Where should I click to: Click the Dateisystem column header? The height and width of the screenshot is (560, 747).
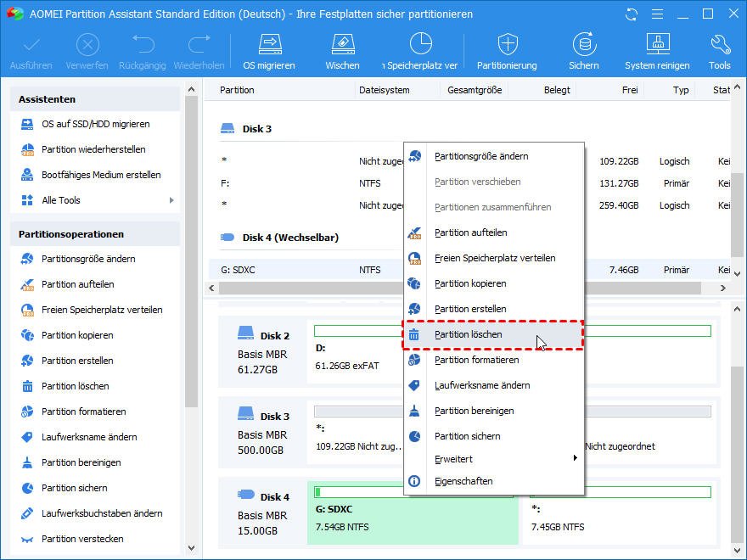click(x=384, y=90)
